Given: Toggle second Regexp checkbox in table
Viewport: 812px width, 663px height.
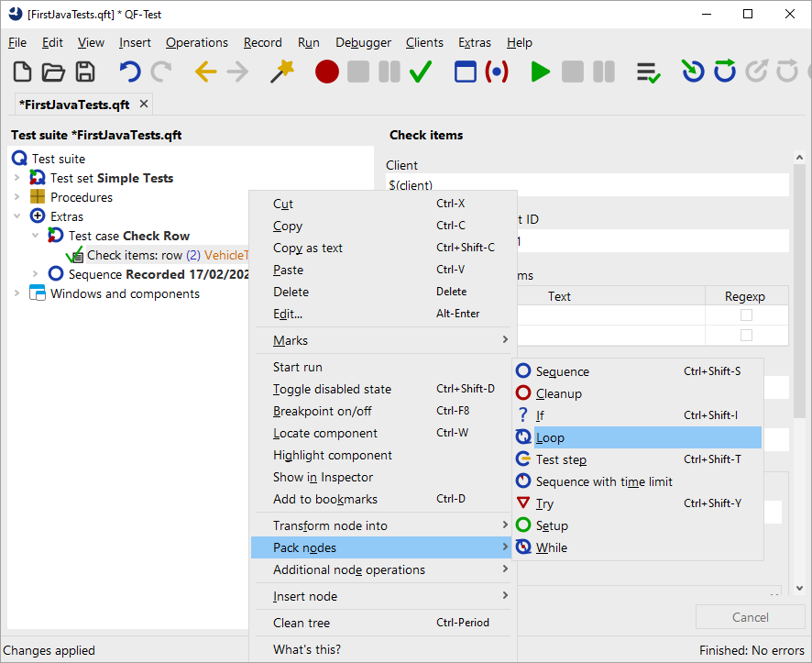Looking at the screenshot, I should point(746,335).
